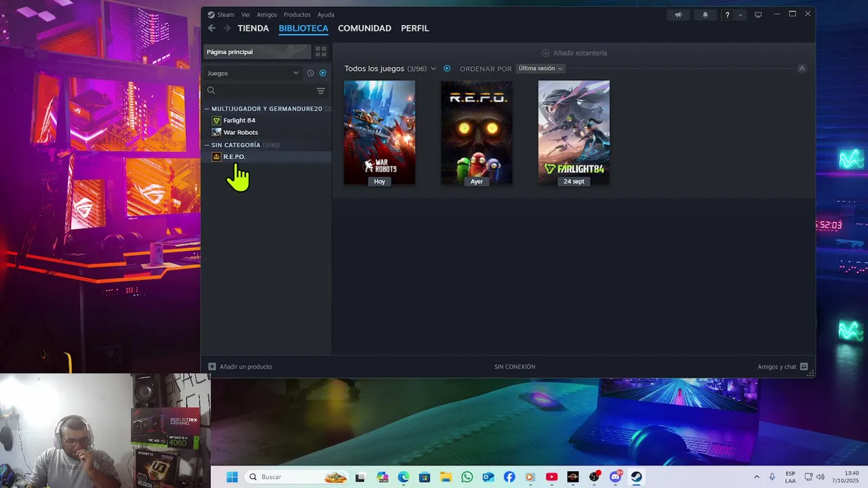
Task: Open the R.E.P.O. cover art
Action: (x=477, y=132)
